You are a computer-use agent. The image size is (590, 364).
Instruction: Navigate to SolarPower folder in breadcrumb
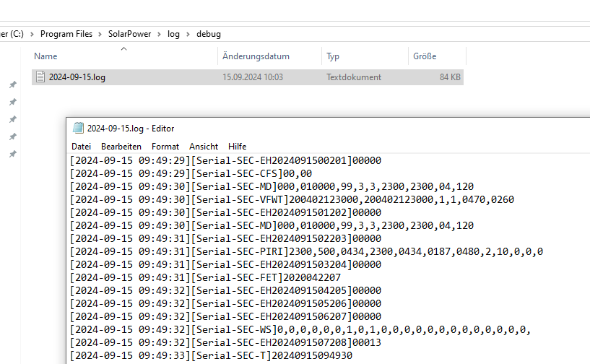pyautogui.click(x=130, y=34)
